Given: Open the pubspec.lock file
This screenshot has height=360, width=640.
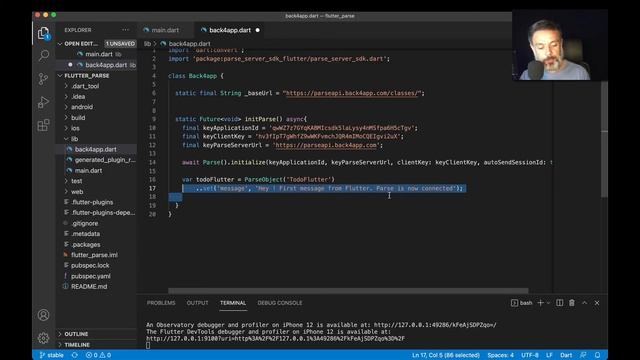Looking at the screenshot, I should pos(90,265).
